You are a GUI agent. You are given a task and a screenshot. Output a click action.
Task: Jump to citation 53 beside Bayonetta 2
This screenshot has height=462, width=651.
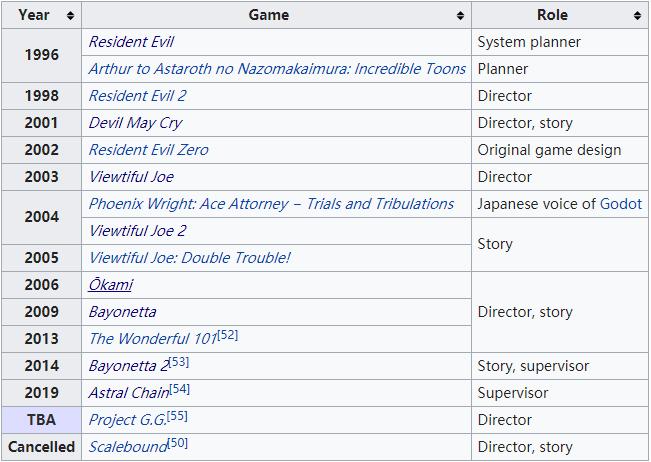point(179,361)
